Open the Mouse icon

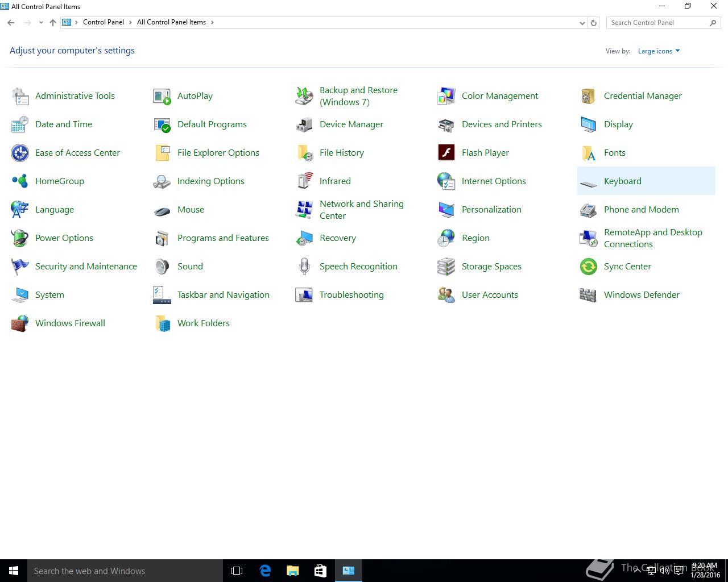tap(162, 210)
